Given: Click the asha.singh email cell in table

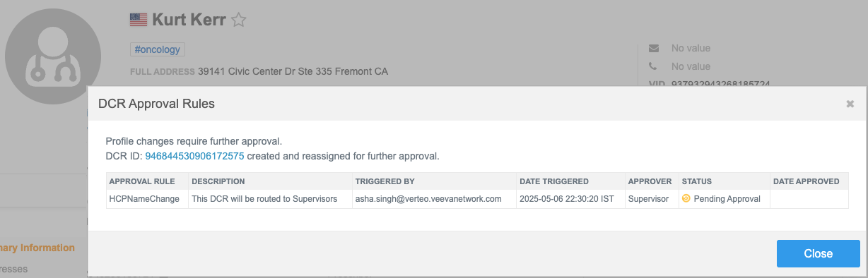Looking at the screenshot, I should click(x=428, y=199).
